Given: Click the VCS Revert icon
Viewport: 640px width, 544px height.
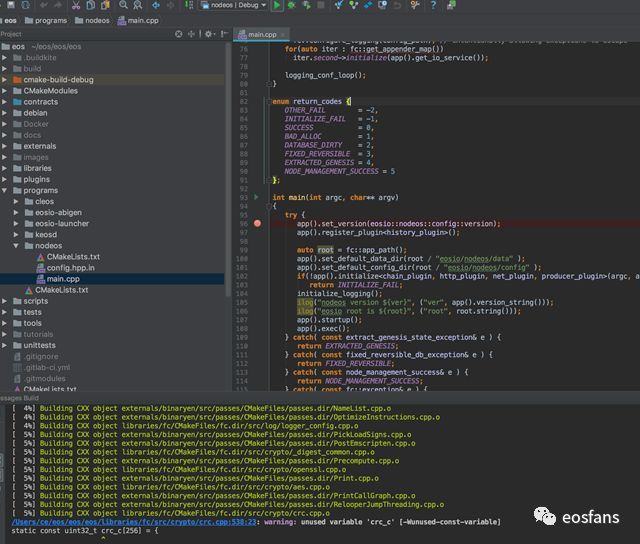Looking at the screenshot, I should pyautogui.click(x=397, y=5).
